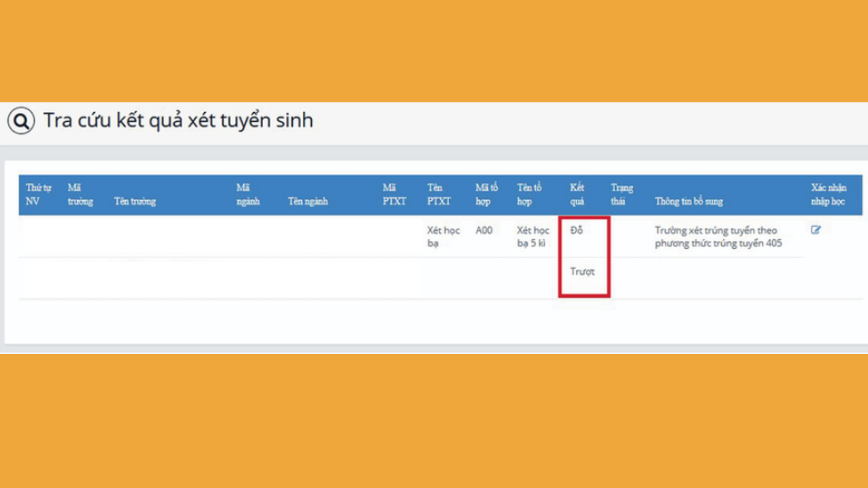Click the 'Trường xét trúng tuyển theo phương thức' note

[x=718, y=237]
